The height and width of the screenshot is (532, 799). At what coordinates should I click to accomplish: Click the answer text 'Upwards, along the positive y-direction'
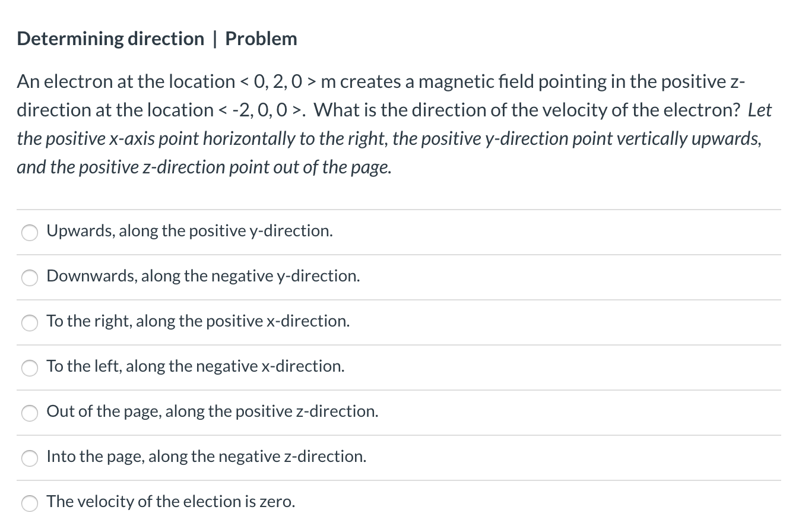tap(189, 232)
